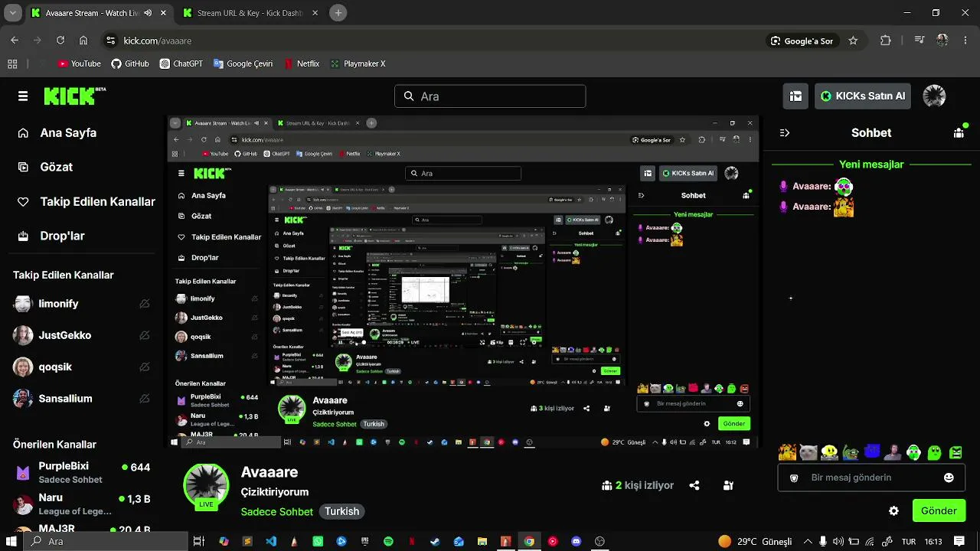The image size is (980, 551).
Task: Open chat identity badge in message box
Action: (794, 478)
